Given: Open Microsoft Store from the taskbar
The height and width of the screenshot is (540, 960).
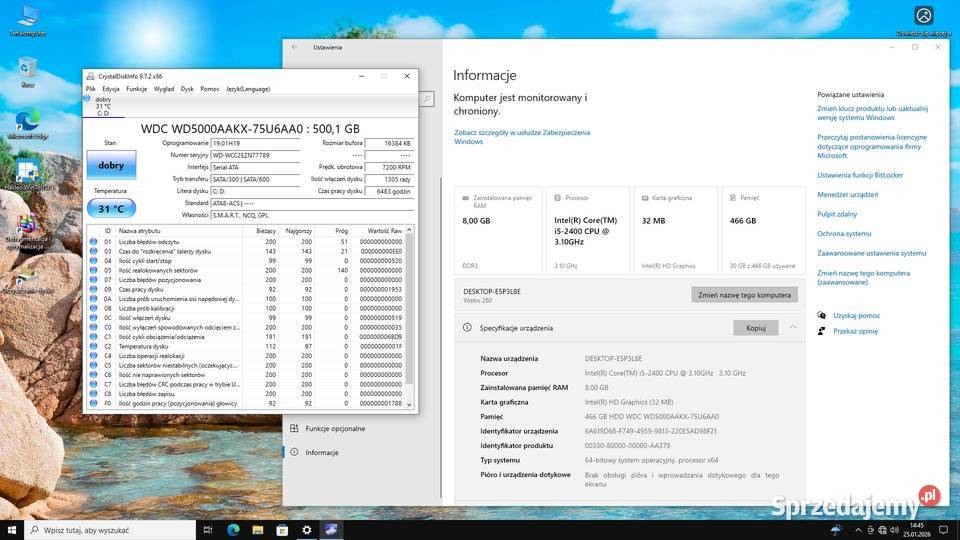Looking at the screenshot, I should coord(282,530).
